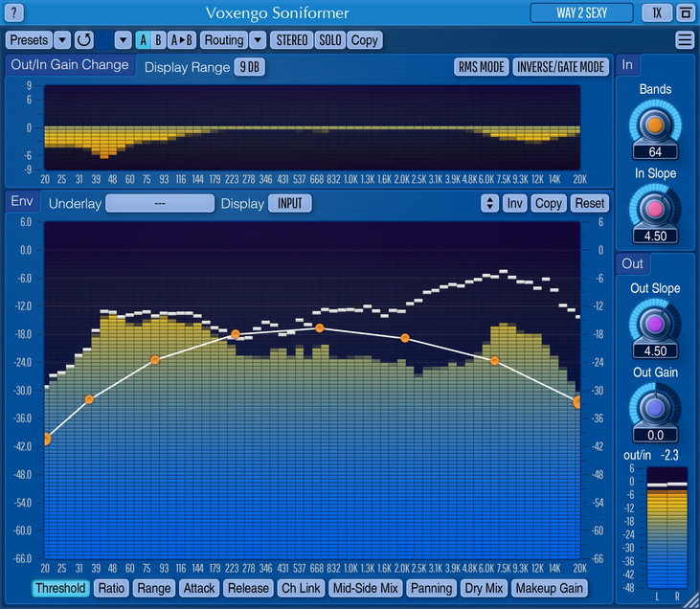This screenshot has width=700, height=609.
Task: Click the envelope point near 223 Hz
Action: click(x=236, y=334)
